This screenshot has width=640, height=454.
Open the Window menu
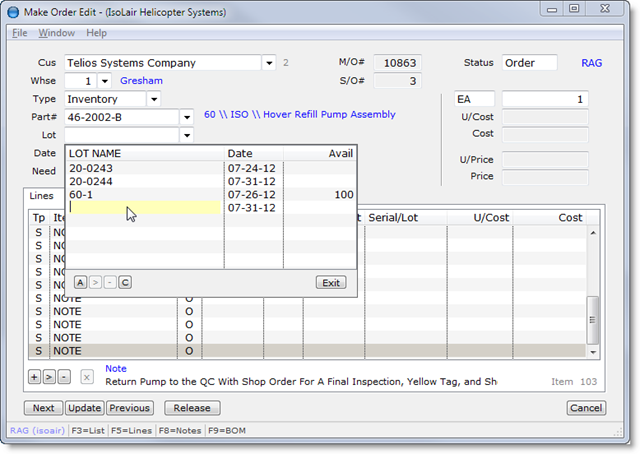tap(56, 33)
